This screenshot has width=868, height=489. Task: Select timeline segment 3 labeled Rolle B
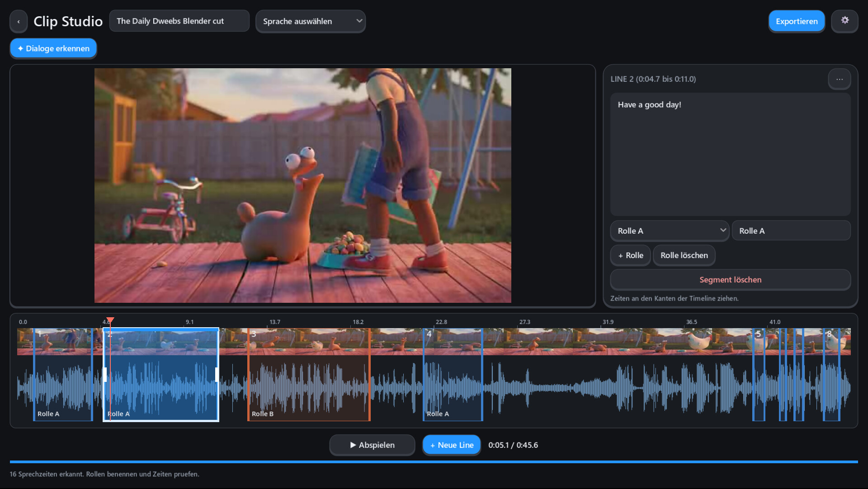309,375
